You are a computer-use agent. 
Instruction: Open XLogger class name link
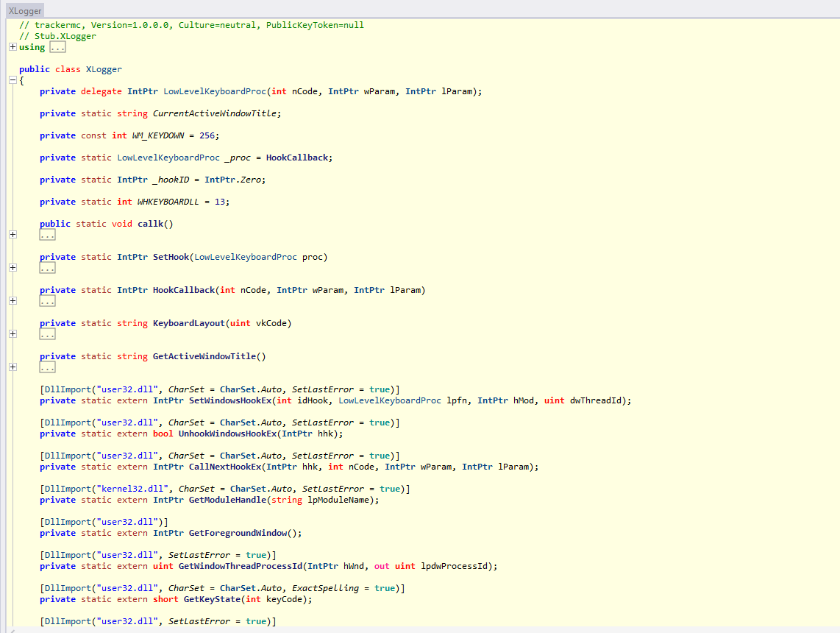(x=104, y=69)
